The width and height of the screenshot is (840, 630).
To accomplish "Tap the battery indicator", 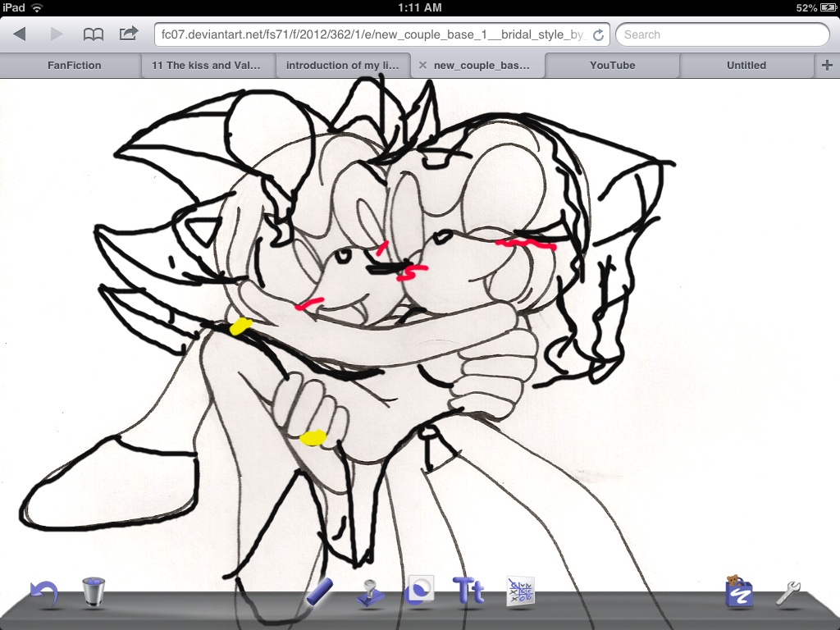I will (x=829, y=7).
